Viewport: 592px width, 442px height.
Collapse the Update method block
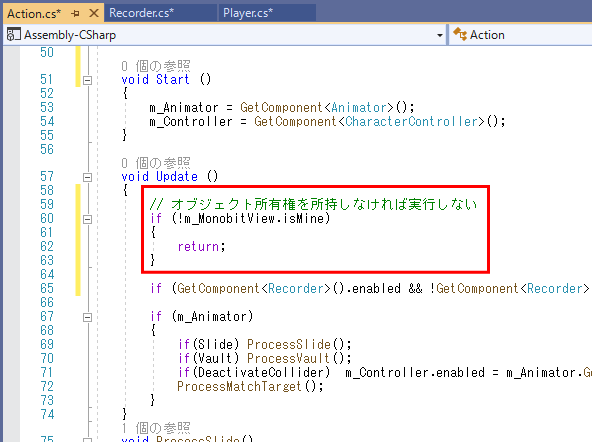pyautogui.click(x=87, y=177)
